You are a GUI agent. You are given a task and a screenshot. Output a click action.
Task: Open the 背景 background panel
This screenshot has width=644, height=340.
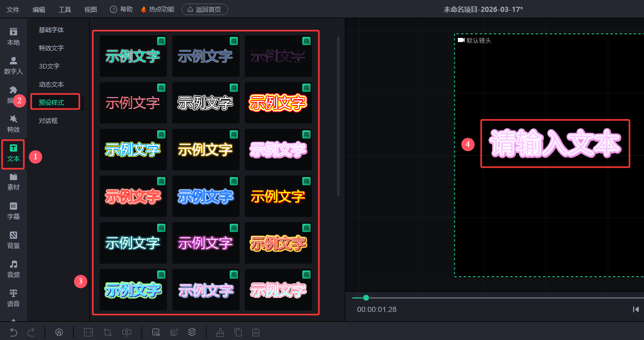(13, 240)
